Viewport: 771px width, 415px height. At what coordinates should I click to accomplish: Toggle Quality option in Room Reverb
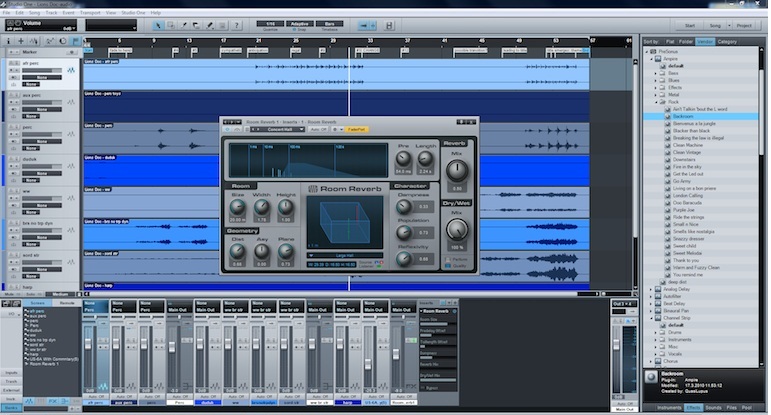(448, 266)
